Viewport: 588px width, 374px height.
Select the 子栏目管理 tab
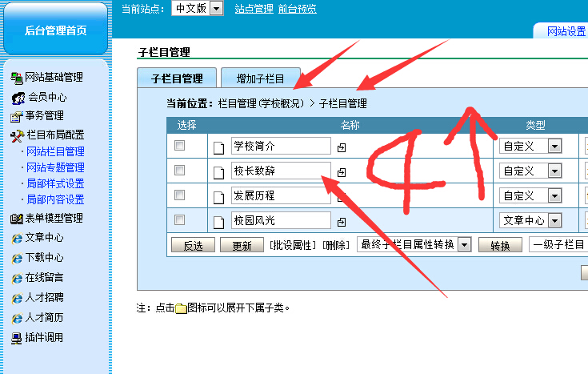(177, 78)
